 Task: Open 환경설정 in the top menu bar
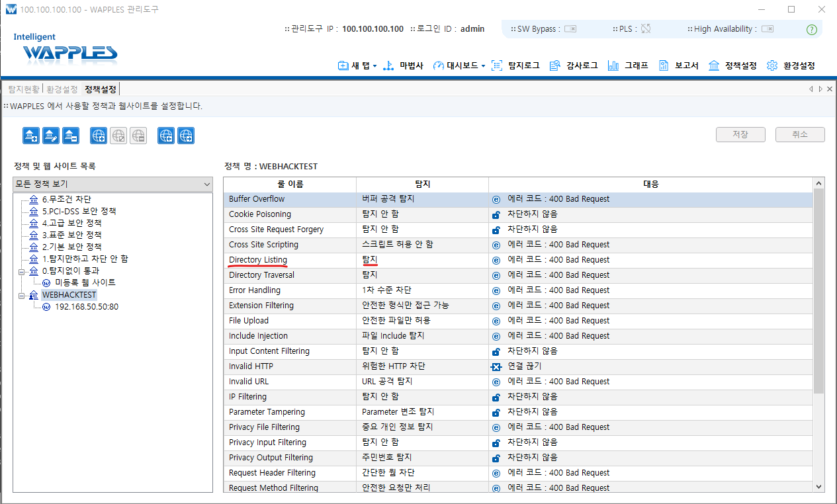[791, 65]
